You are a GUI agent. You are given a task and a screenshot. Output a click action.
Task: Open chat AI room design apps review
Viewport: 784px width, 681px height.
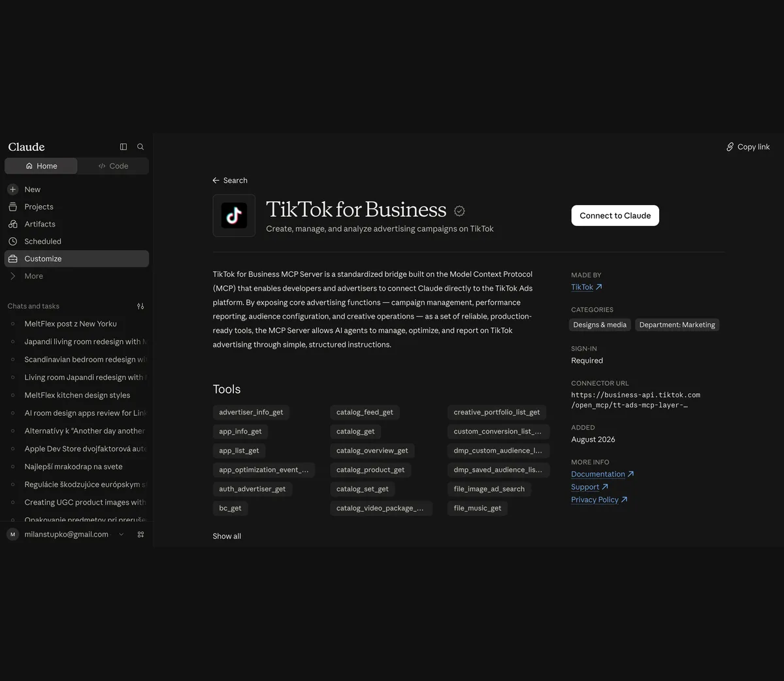[76, 413]
